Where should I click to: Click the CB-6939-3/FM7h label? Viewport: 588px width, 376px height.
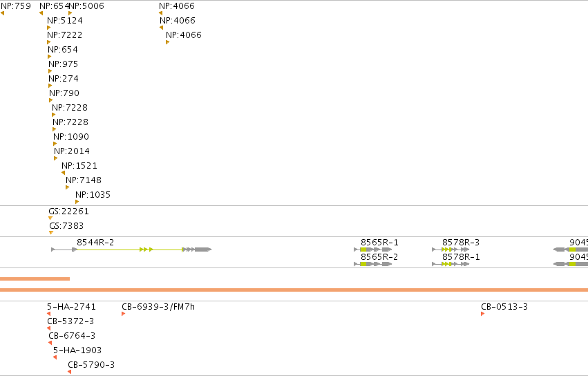point(158,307)
